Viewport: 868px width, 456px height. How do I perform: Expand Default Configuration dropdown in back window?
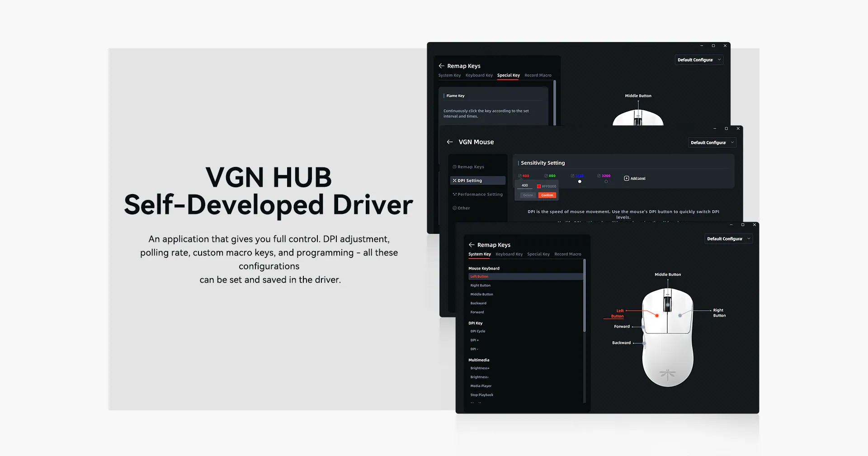point(699,60)
